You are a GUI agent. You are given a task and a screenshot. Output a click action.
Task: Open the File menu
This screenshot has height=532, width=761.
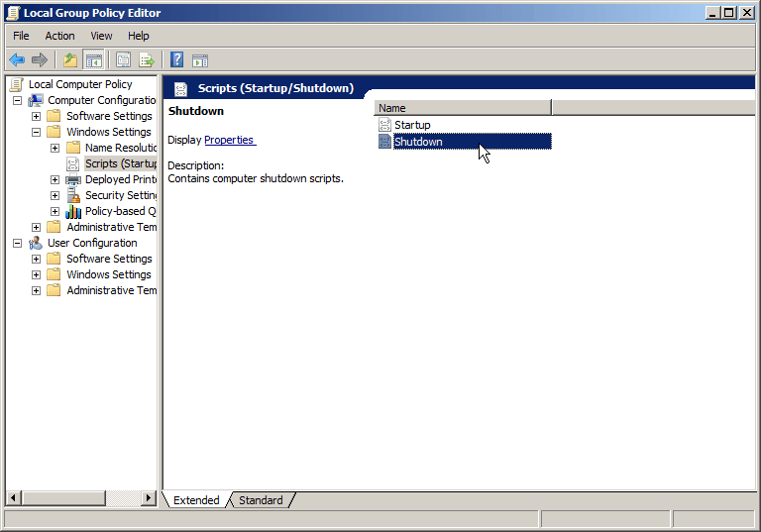click(21, 36)
